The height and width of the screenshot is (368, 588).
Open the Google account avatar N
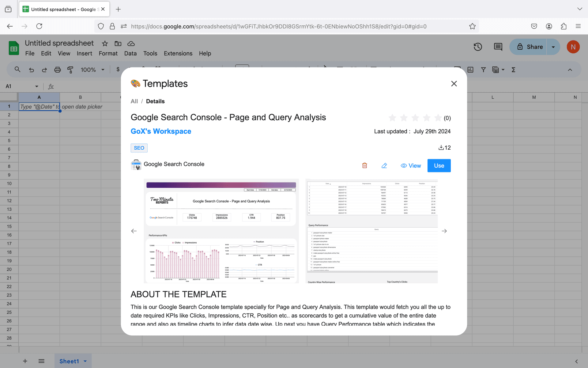(573, 47)
